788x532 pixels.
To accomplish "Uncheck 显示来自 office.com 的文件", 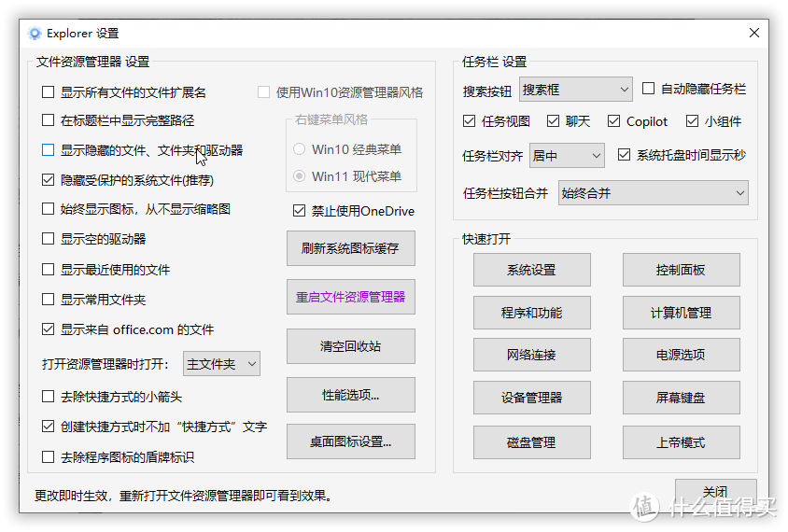I will [49, 329].
